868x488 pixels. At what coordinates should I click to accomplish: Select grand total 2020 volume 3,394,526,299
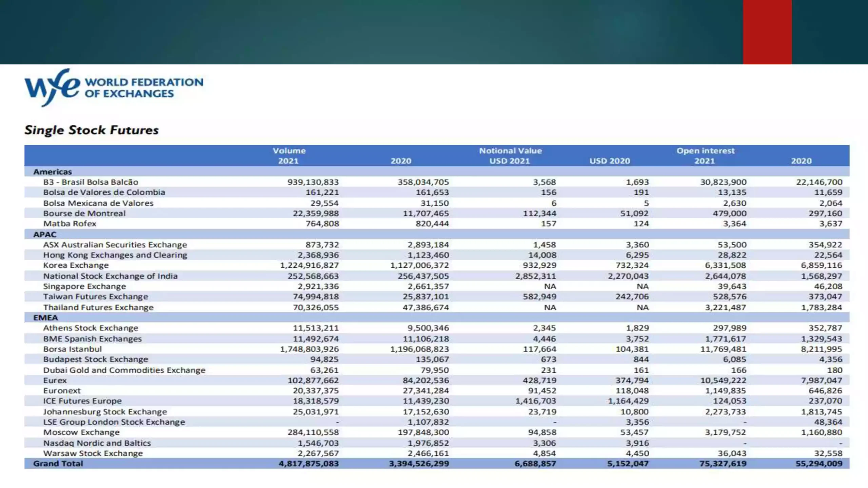tap(419, 464)
